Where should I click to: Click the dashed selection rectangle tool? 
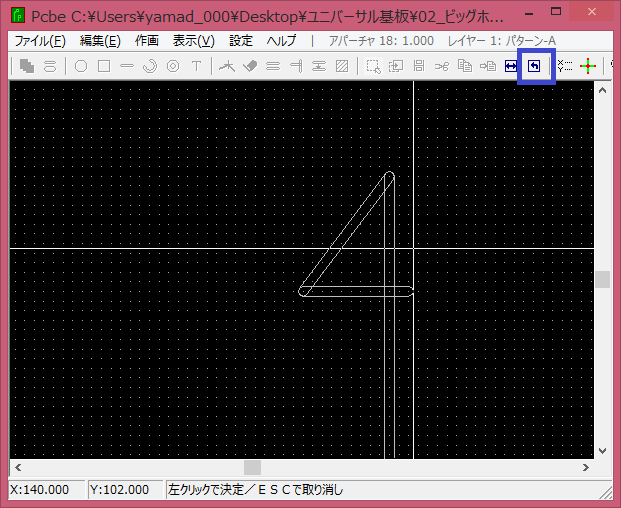(372, 66)
